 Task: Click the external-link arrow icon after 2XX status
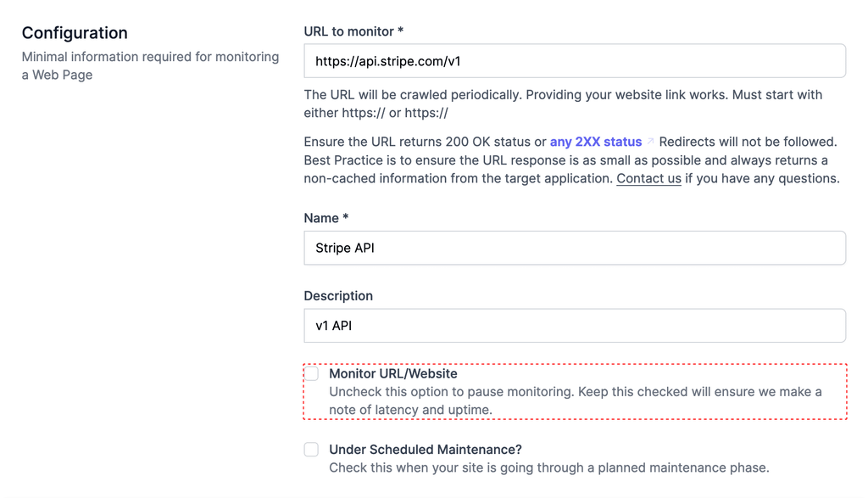650,142
